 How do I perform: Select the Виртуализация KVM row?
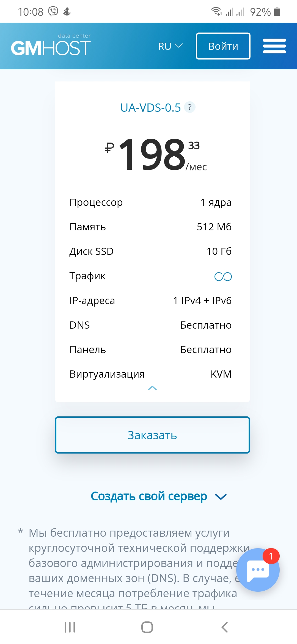(x=150, y=374)
